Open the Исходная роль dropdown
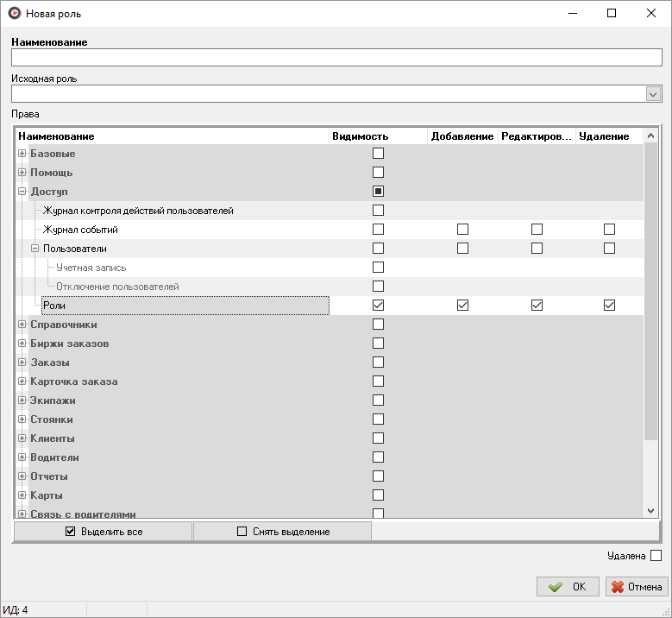672x618 pixels. [653, 94]
